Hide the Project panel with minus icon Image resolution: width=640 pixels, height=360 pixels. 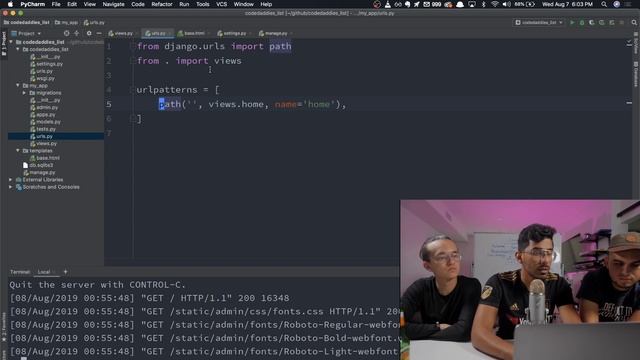point(99,33)
